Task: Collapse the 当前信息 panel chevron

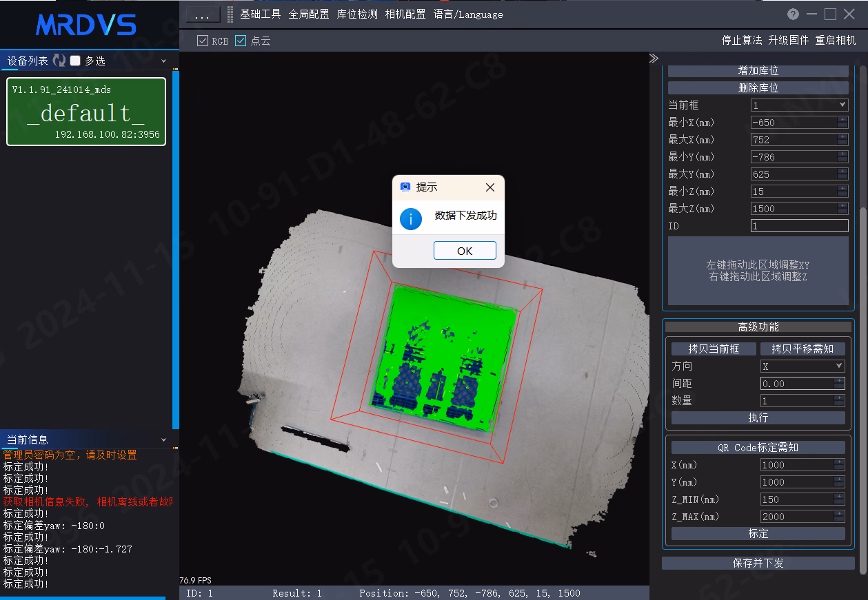Action: click(163, 439)
